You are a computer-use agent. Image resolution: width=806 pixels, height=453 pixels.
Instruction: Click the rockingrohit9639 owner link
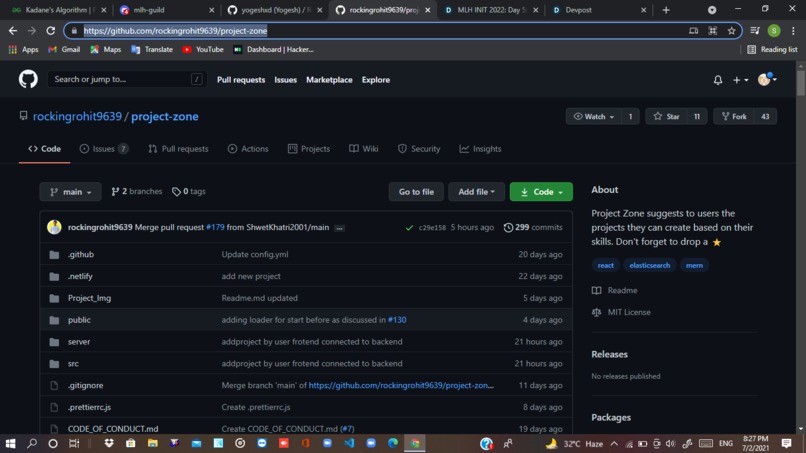[x=77, y=116]
